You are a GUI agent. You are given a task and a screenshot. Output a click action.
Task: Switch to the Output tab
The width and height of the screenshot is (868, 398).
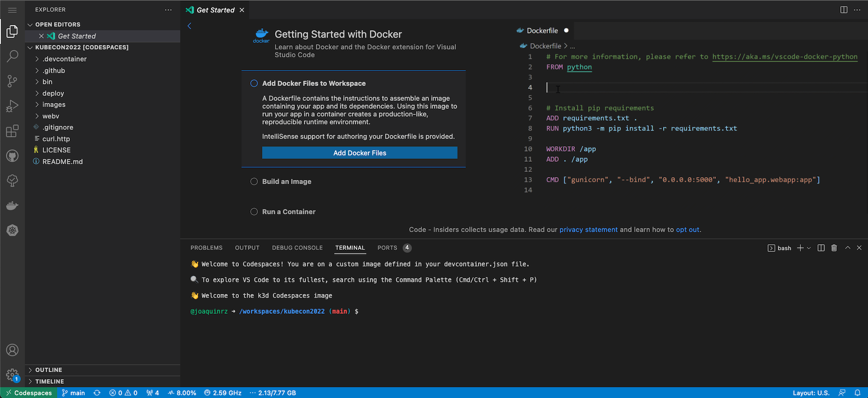[247, 248]
